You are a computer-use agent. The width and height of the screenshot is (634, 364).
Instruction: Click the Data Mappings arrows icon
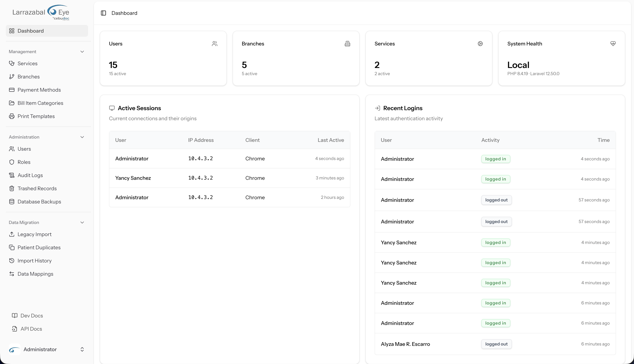12,274
